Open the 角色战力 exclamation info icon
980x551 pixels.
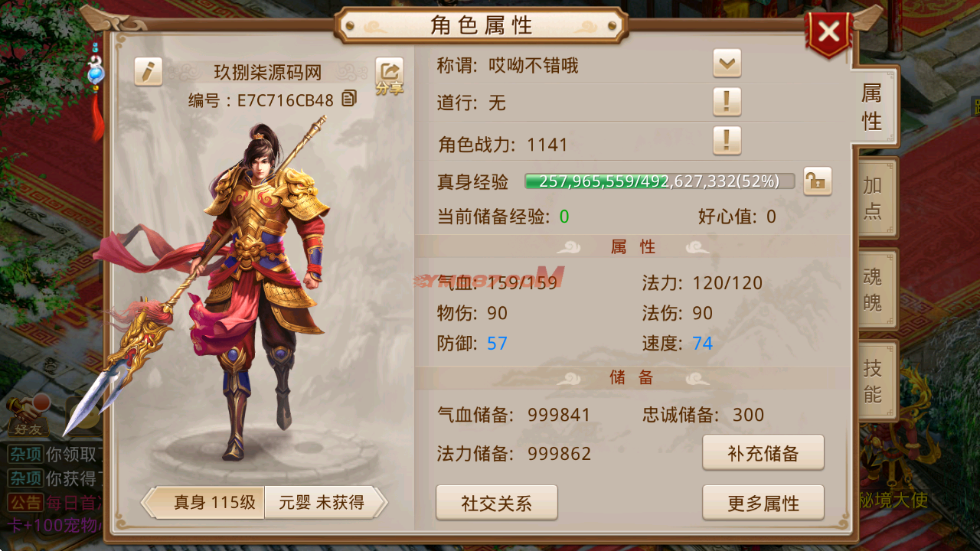(727, 140)
